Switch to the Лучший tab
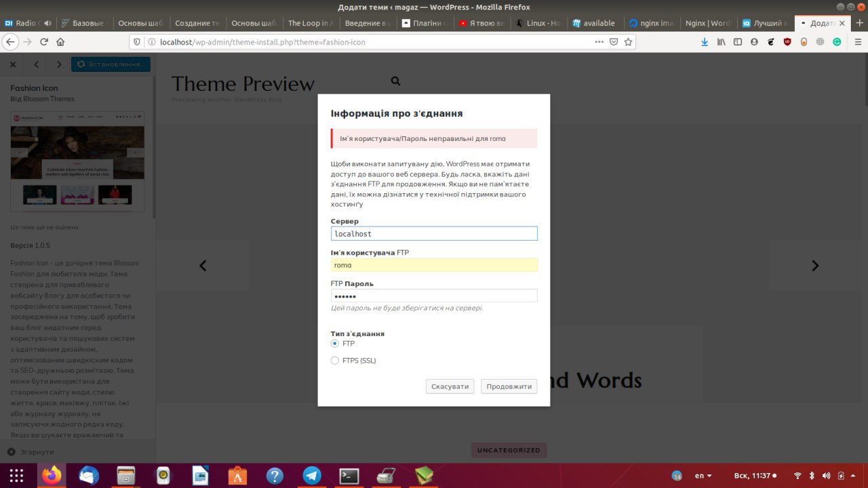 [764, 23]
